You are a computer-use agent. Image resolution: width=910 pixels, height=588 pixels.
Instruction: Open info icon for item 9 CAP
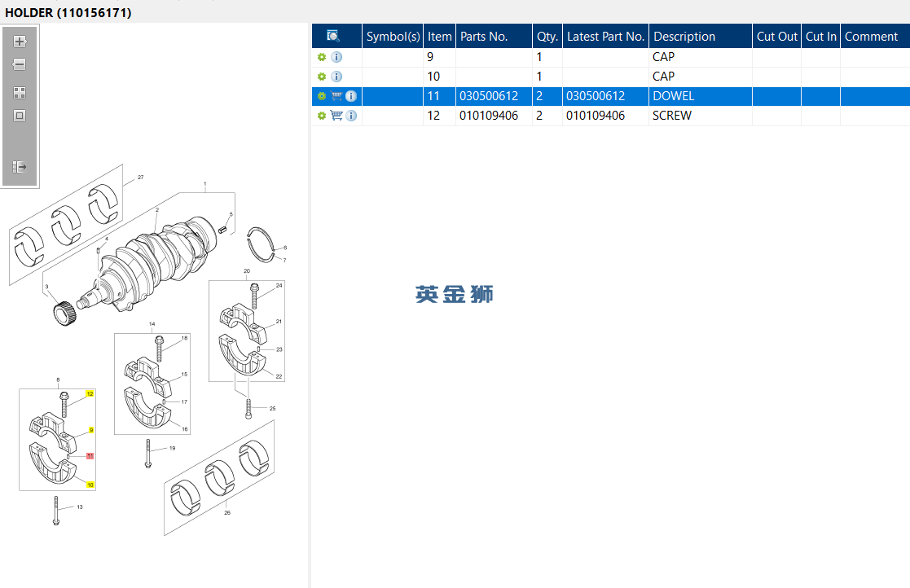336,57
